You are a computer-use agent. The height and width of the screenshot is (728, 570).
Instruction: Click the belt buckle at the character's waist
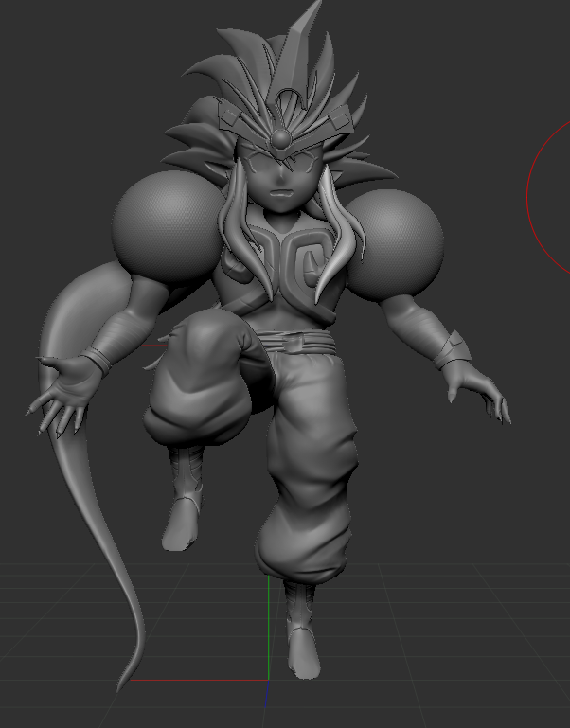pyautogui.click(x=292, y=344)
